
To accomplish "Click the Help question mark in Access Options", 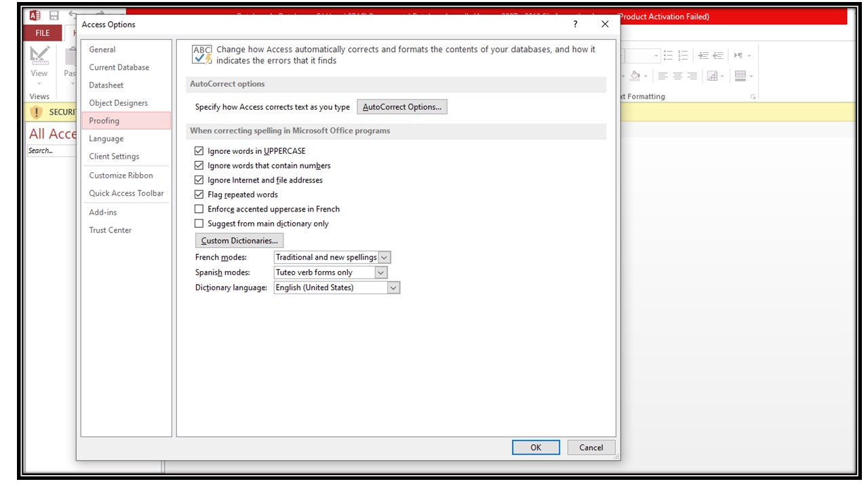I will click(576, 24).
